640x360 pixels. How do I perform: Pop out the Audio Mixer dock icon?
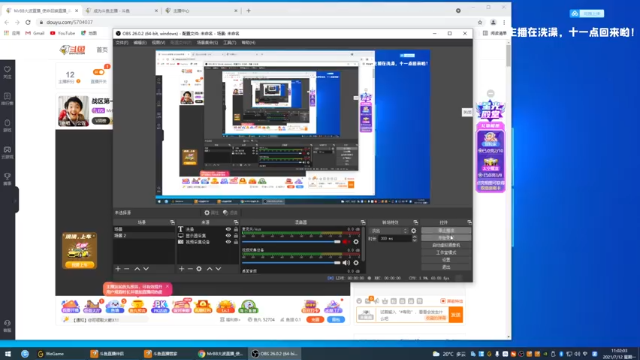click(x=363, y=222)
